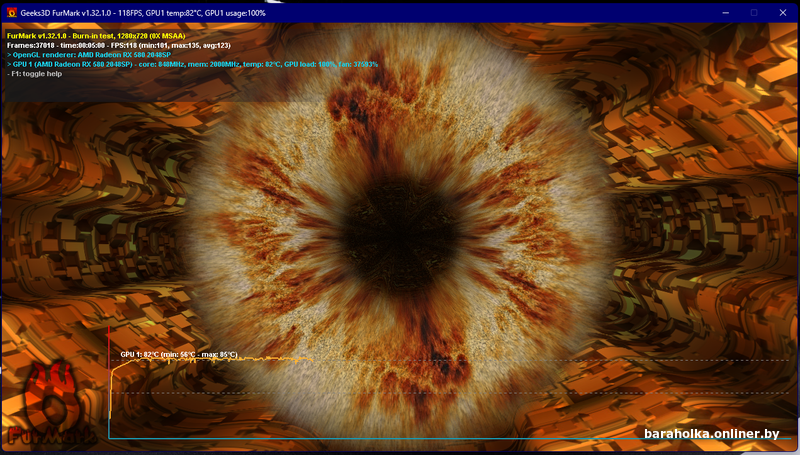Click the GPU 1 core and memory clock line
Viewport: 800px width, 455px height.
[x=192, y=64]
